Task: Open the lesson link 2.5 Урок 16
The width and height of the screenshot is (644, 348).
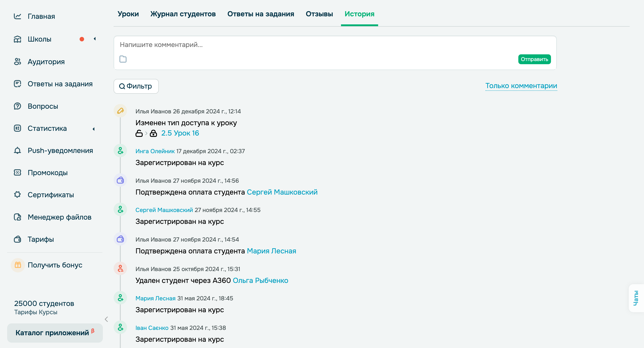Action: click(x=180, y=133)
